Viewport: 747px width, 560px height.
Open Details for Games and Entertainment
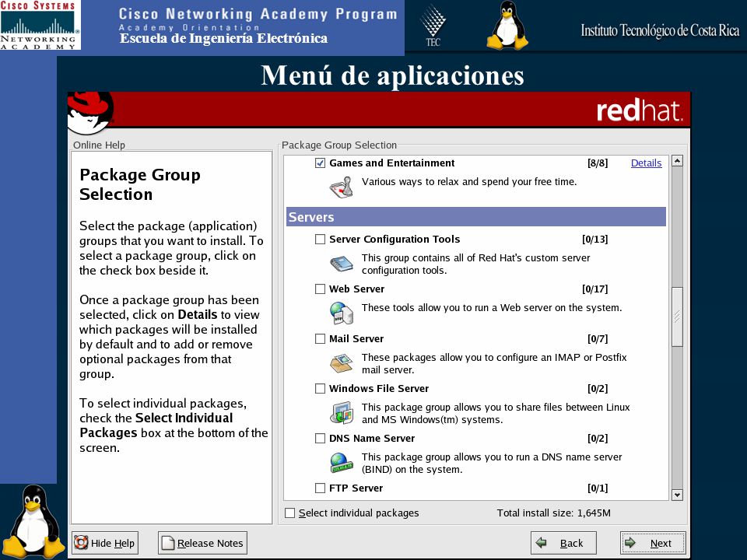coord(646,163)
